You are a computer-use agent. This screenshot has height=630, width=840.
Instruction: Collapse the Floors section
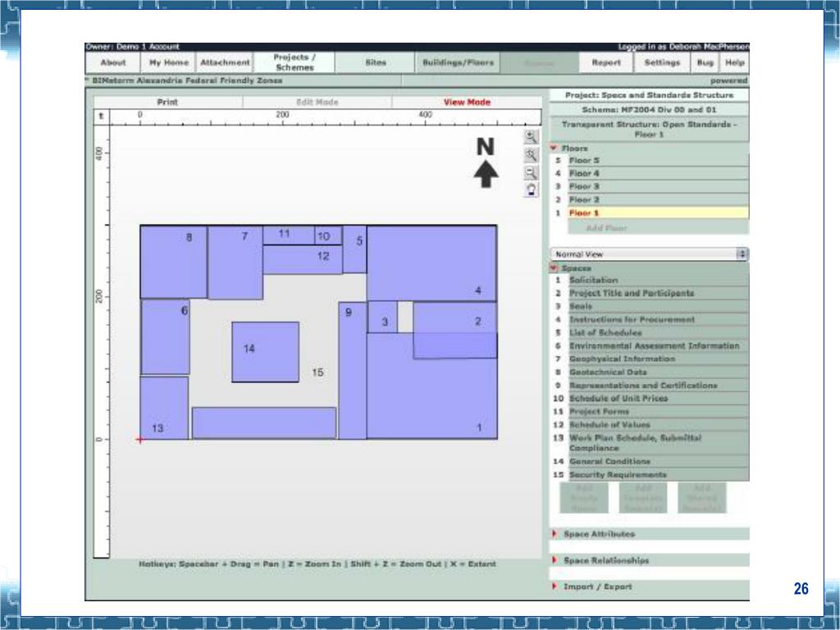[555, 148]
